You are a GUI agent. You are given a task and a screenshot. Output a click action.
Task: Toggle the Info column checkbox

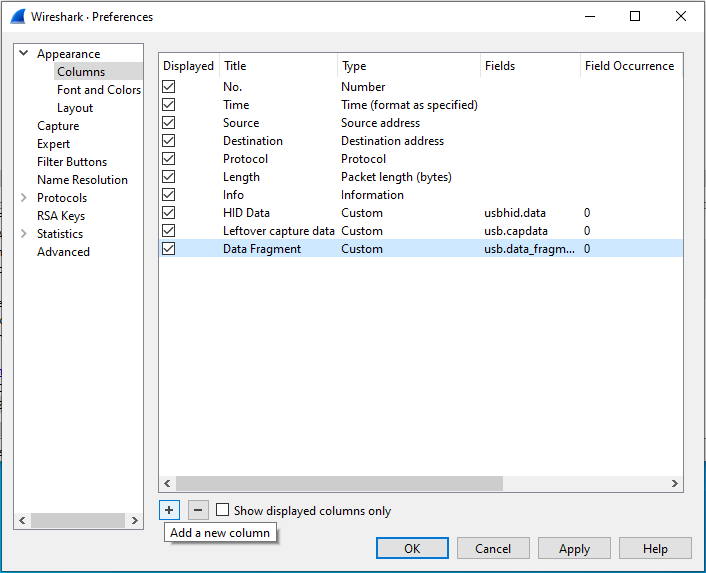(x=169, y=194)
